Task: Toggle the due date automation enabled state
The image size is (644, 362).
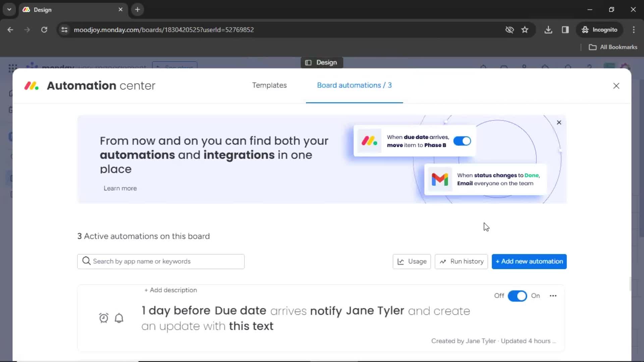Action: [x=518, y=295]
